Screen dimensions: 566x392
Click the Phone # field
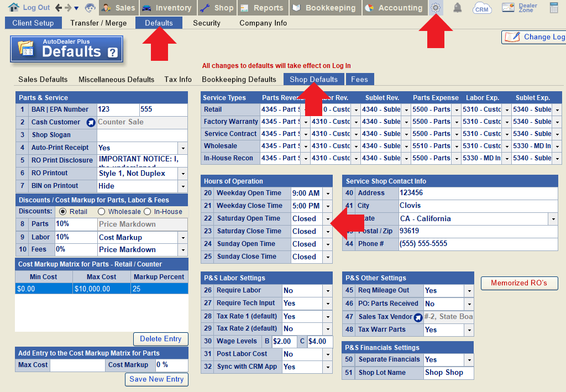[x=478, y=244]
